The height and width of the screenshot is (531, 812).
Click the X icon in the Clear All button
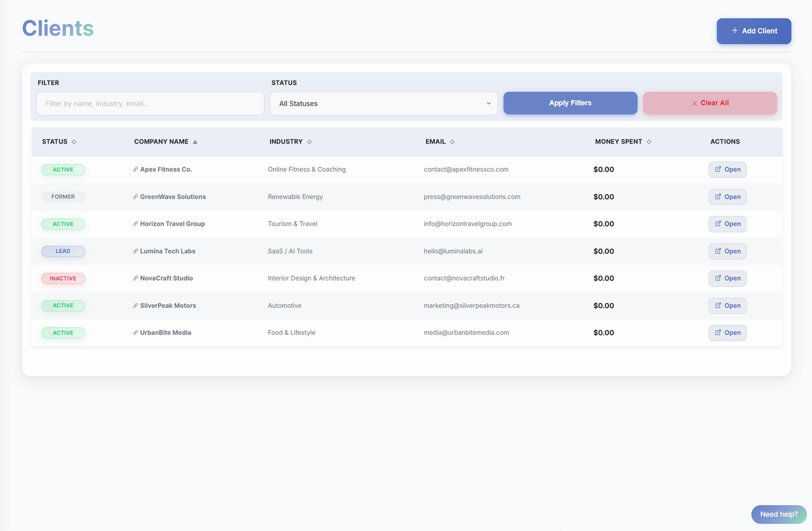[x=694, y=103]
